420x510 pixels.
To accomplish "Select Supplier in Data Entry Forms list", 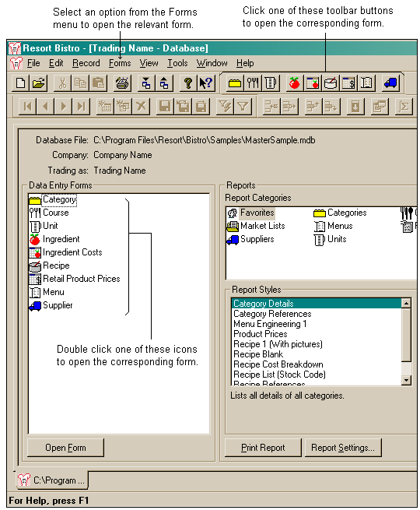I will tap(51, 305).
